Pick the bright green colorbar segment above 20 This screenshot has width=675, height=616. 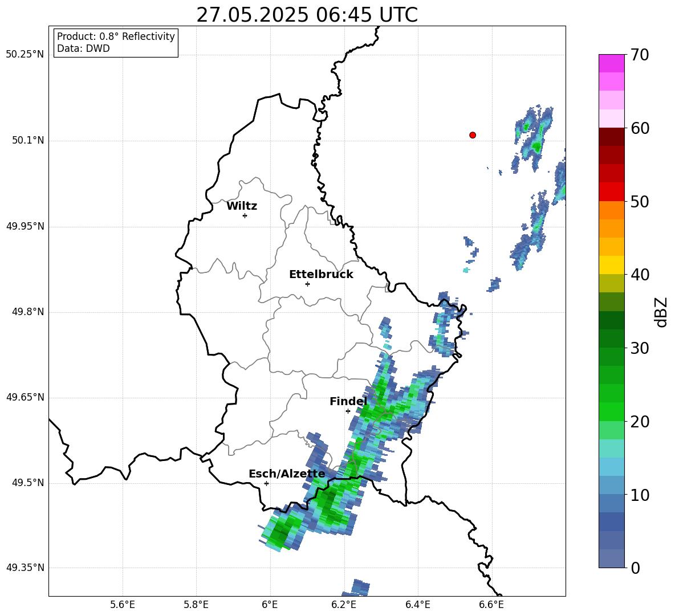(611, 411)
